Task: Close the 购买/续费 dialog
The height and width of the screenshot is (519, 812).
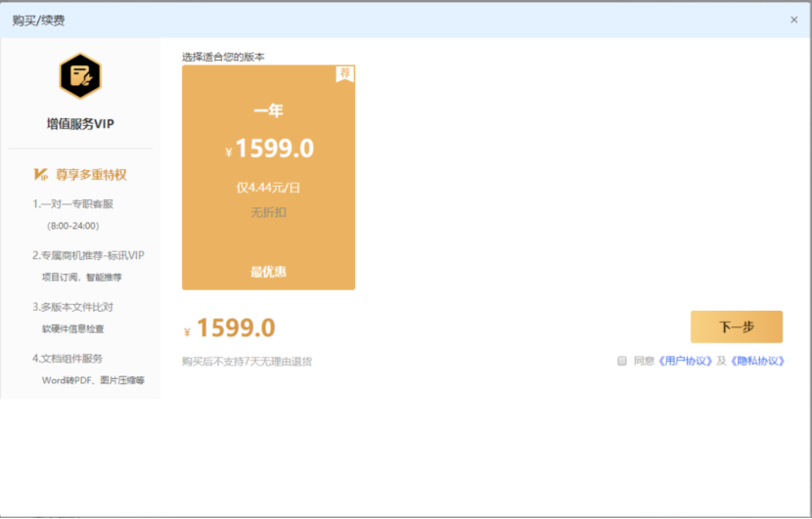Action: point(793,20)
